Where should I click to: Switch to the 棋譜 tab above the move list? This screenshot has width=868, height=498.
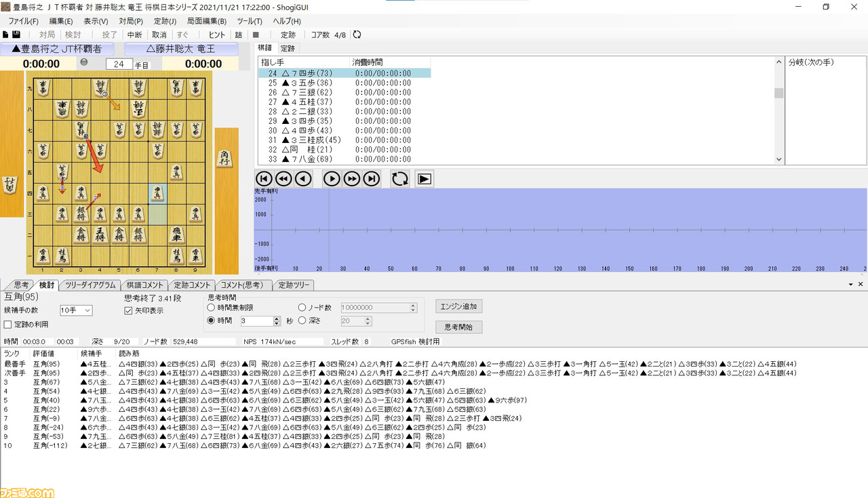tap(265, 48)
